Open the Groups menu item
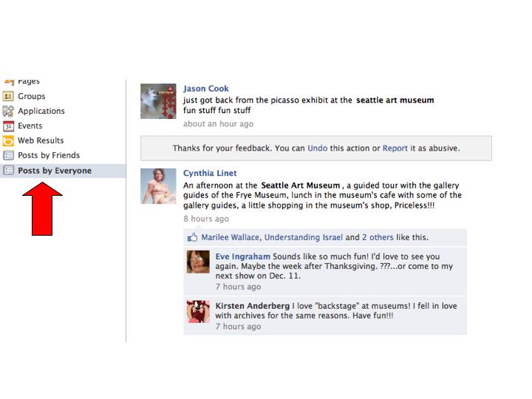532x399 pixels. point(31,96)
